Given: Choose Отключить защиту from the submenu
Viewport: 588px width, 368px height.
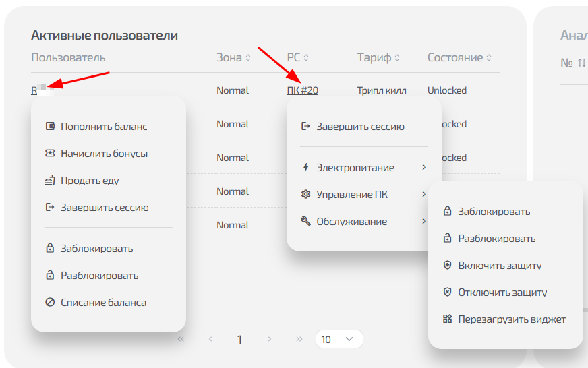Looking at the screenshot, I should [x=502, y=293].
